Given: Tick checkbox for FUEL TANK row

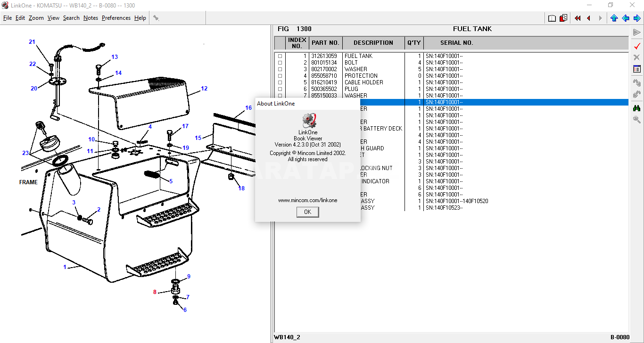Looking at the screenshot, I should [x=280, y=56].
